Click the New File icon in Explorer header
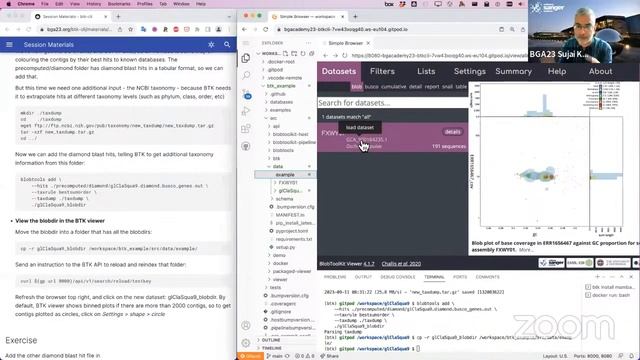640x360 pixels. 285,53
